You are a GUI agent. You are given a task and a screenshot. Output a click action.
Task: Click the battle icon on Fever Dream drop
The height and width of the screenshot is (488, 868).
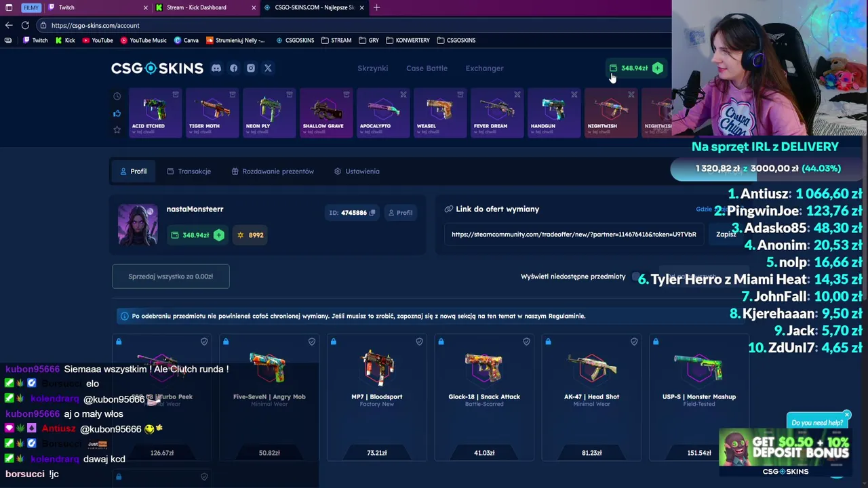click(x=517, y=94)
